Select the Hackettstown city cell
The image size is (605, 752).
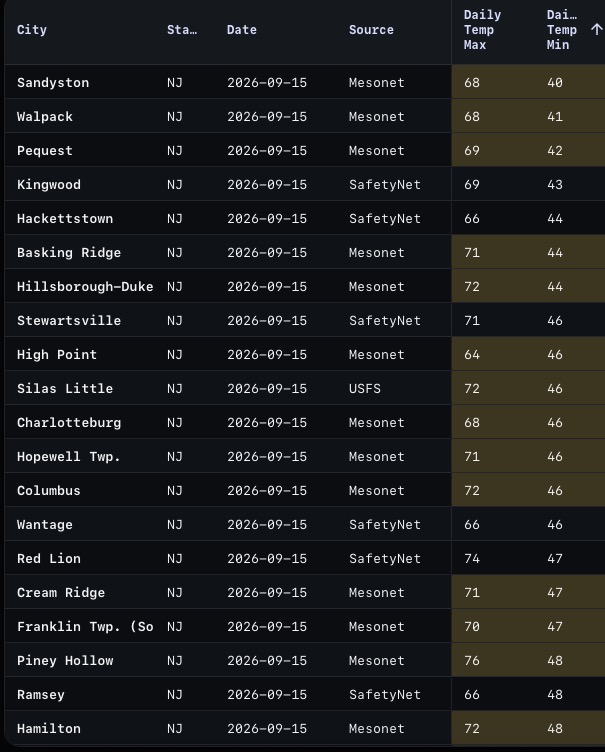pyautogui.click(x=65, y=219)
